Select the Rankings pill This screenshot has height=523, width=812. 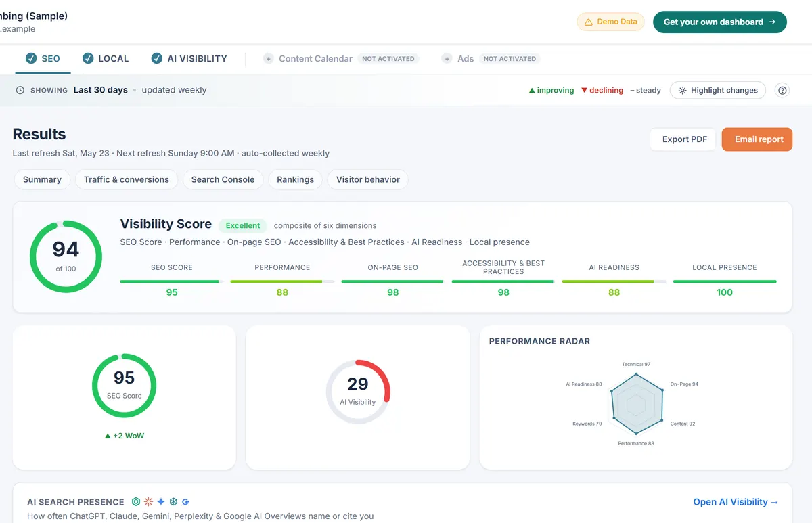click(x=296, y=179)
